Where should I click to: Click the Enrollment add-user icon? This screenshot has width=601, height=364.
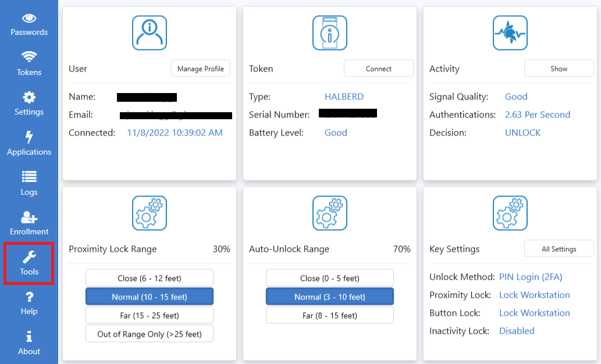tap(29, 217)
